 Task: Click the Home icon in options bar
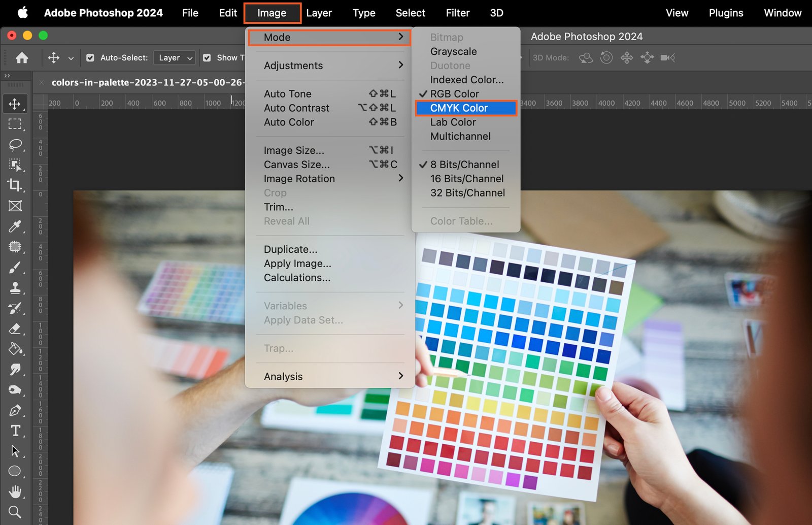click(22, 58)
